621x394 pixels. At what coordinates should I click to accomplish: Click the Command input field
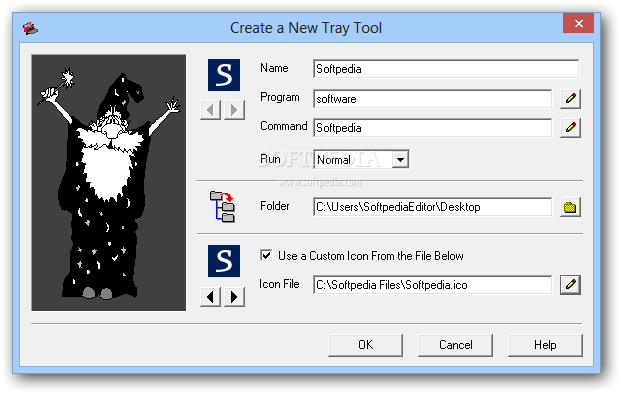[x=432, y=128]
